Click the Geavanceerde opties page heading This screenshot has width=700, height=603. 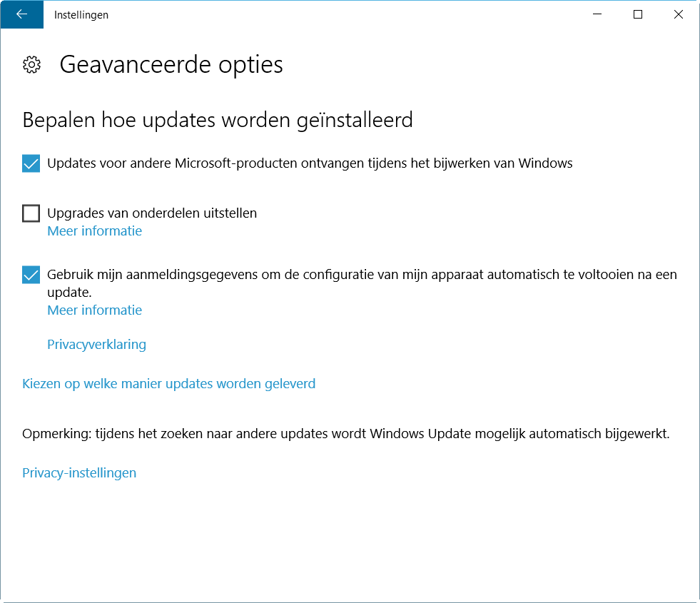click(171, 65)
